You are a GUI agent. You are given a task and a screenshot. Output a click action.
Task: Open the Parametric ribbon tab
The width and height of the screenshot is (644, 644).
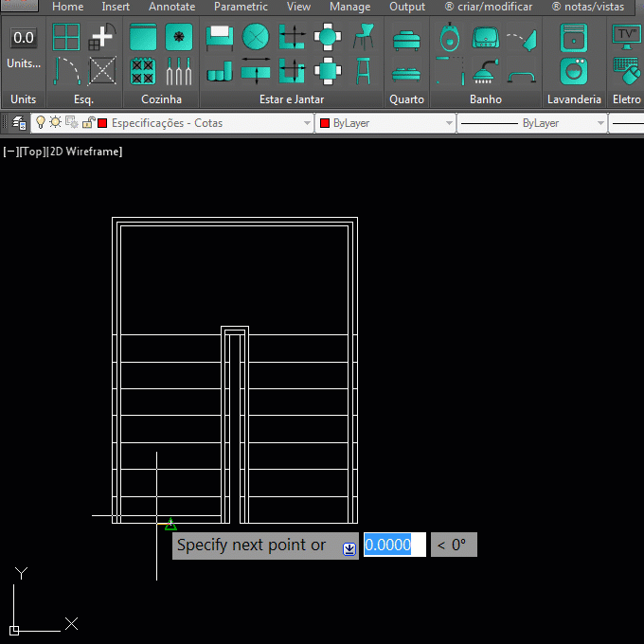click(241, 7)
